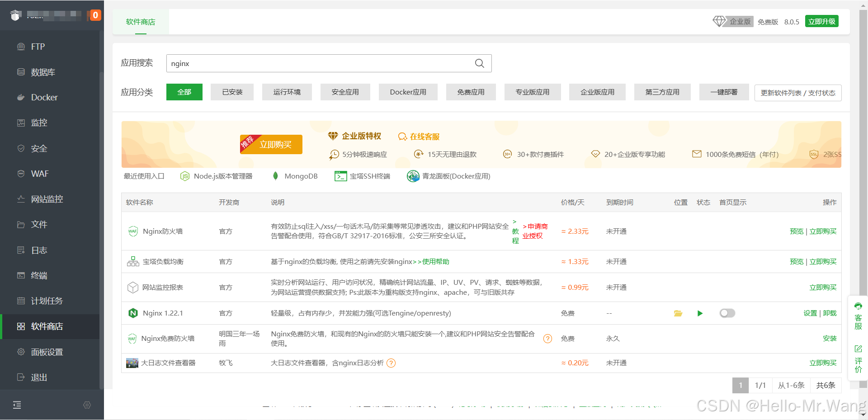
Task: Click help icon beside 大日志文件查看器 description
Action: 391,363
